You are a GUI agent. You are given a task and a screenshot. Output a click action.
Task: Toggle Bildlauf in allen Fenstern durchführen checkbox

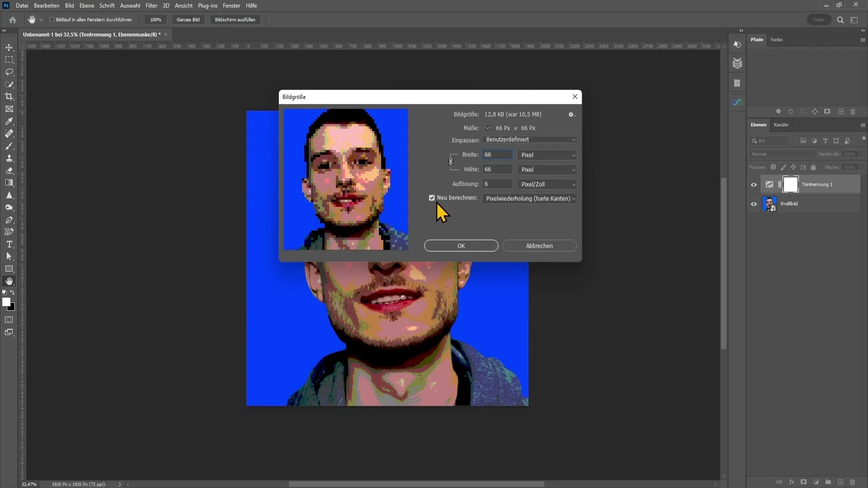[x=52, y=20]
